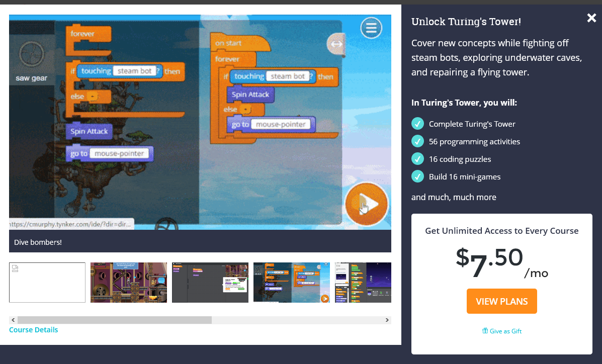Select the blank first thumbnail

click(47, 283)
